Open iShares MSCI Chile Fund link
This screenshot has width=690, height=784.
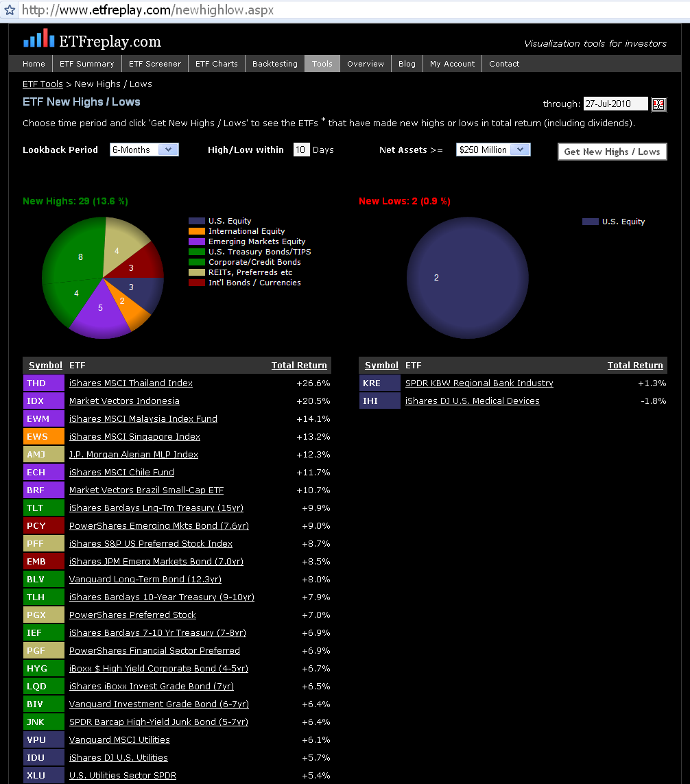[x=121, y=473]
